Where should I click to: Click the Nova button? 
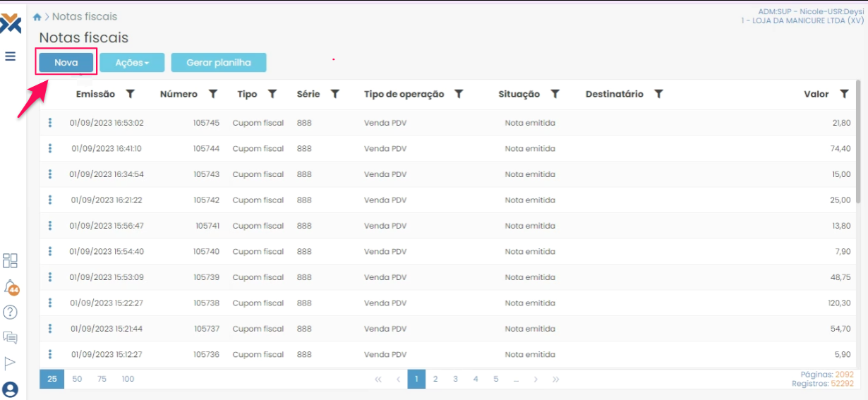(66, 63)
